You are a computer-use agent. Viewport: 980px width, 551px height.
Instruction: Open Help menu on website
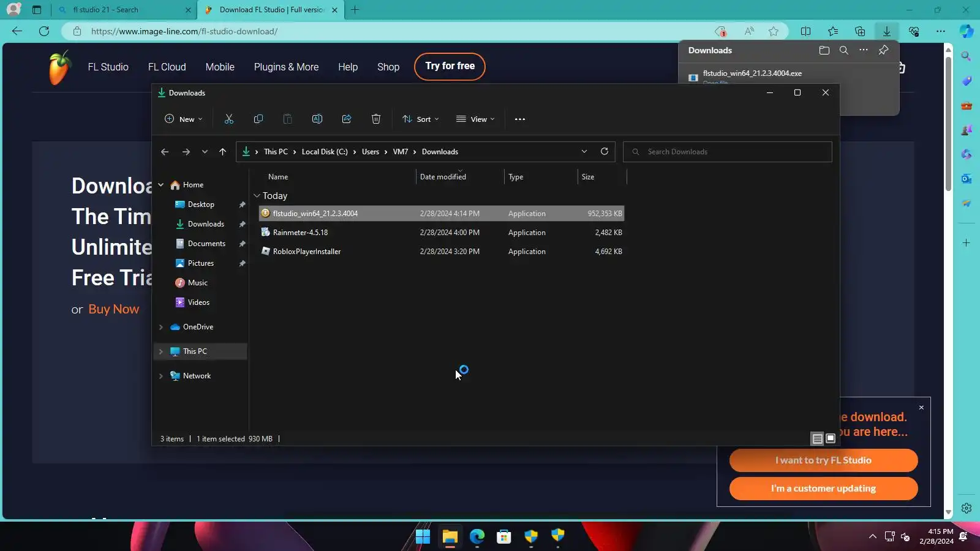pyautogui.click(x=348, y=67)
